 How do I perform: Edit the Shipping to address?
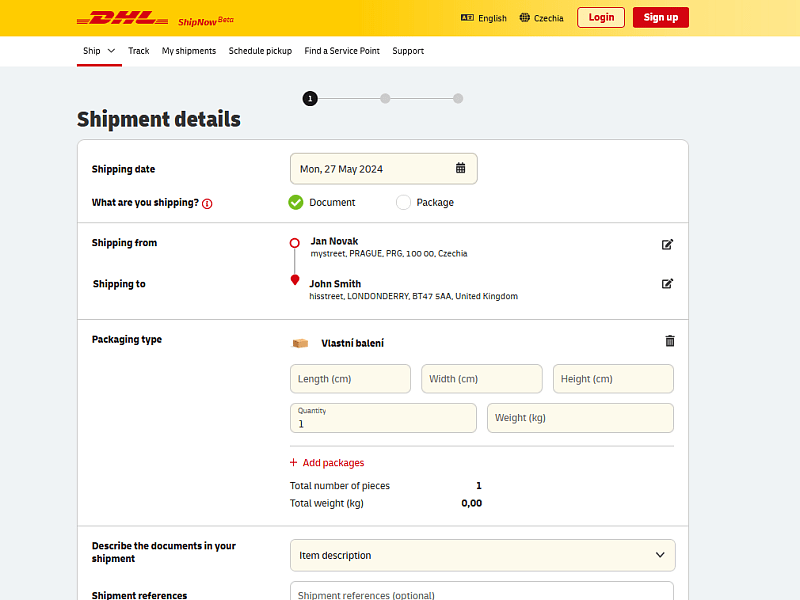tap(667, 283)
